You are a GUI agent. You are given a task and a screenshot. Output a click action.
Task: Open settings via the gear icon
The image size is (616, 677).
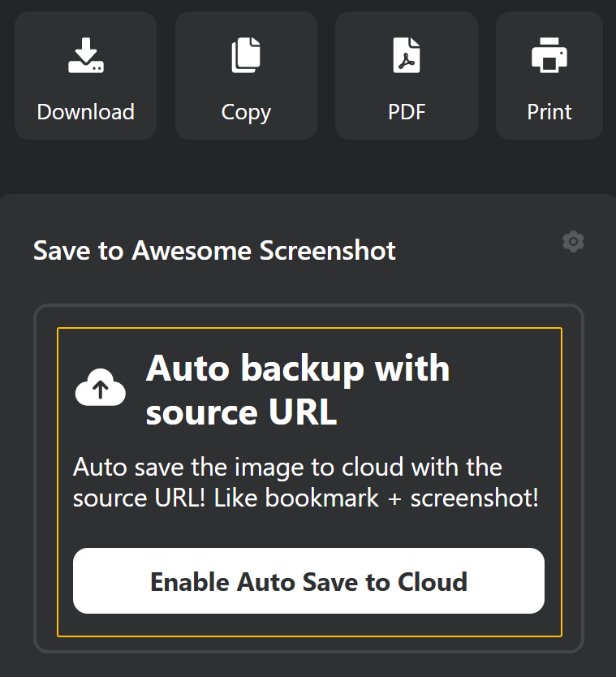click(x=573, y=242)
